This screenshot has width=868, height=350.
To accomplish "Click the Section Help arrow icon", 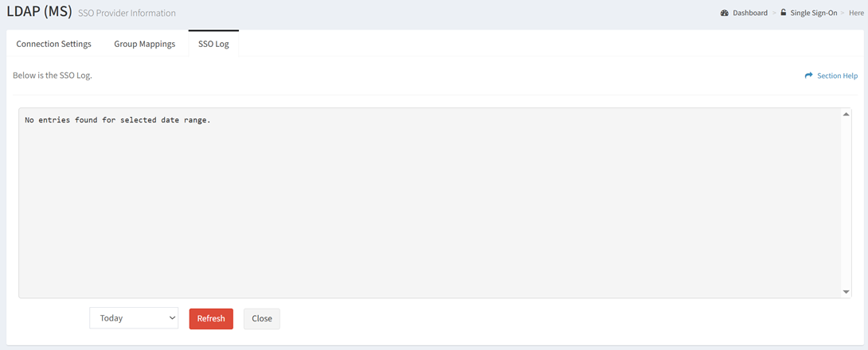I will point(809,76).
